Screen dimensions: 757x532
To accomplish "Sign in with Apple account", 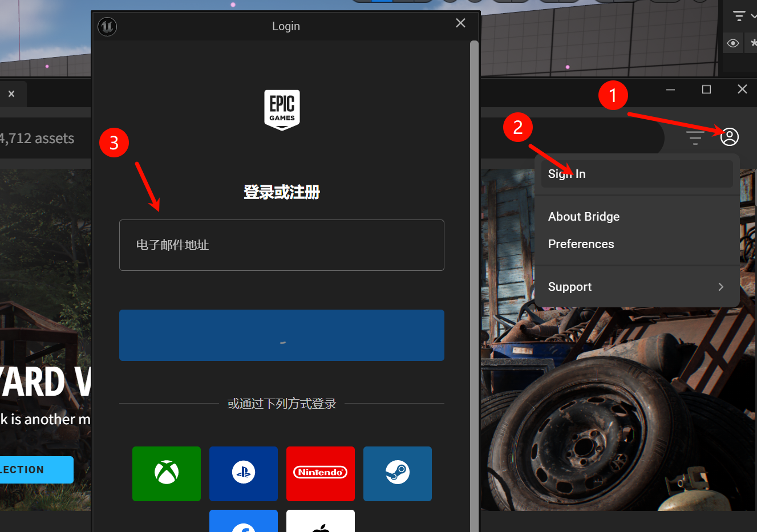I will point(321,522).
